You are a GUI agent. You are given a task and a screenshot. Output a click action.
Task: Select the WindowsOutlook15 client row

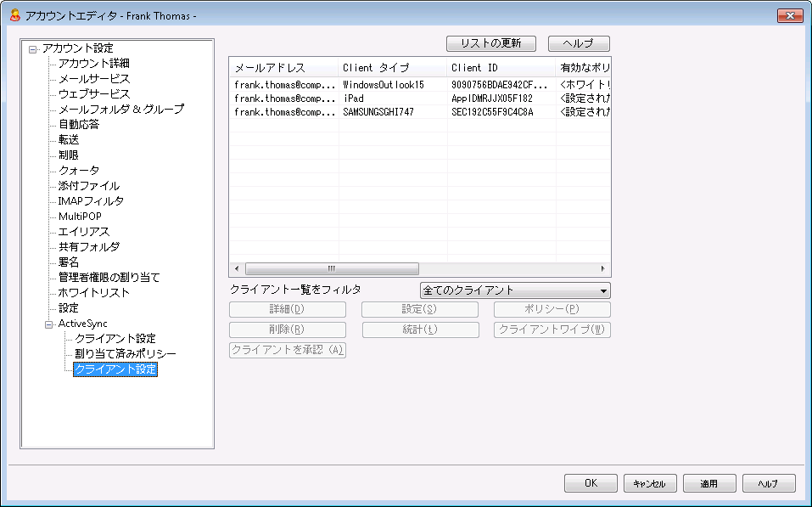[x=383, y=85]
